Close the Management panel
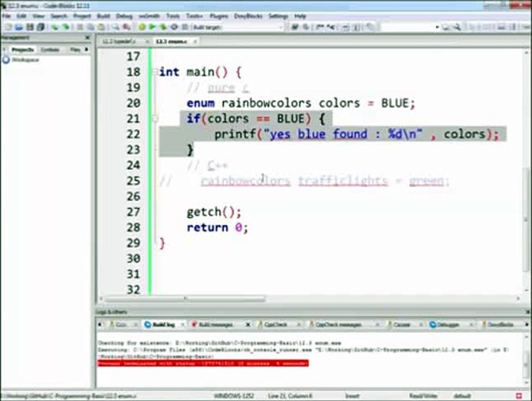532x401 pixels. pyautogui.click(x=87, y=38)
